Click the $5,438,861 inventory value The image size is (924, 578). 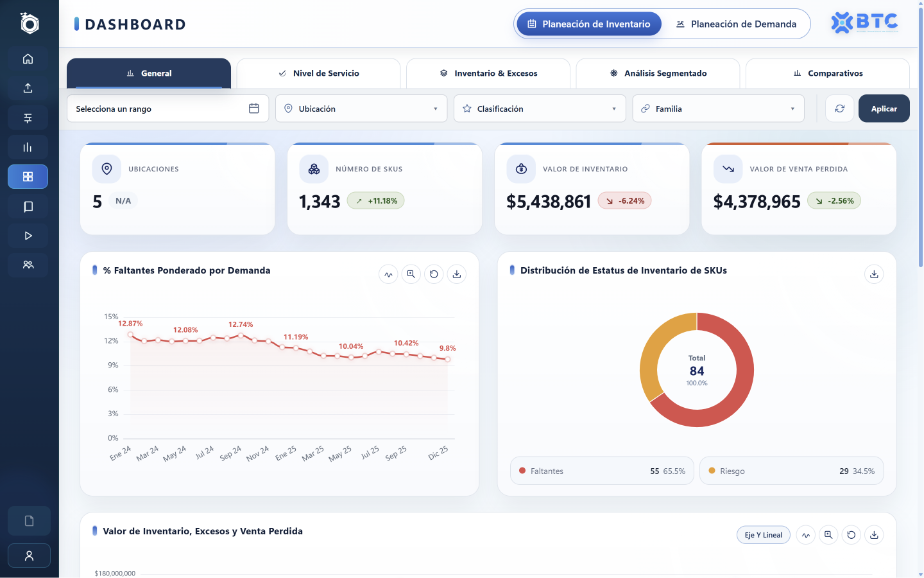(549, 202)
